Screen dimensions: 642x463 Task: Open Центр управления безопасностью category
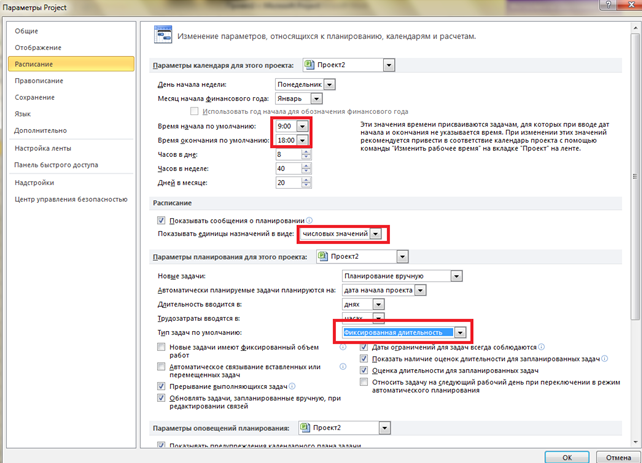click(x=71, y=199)
